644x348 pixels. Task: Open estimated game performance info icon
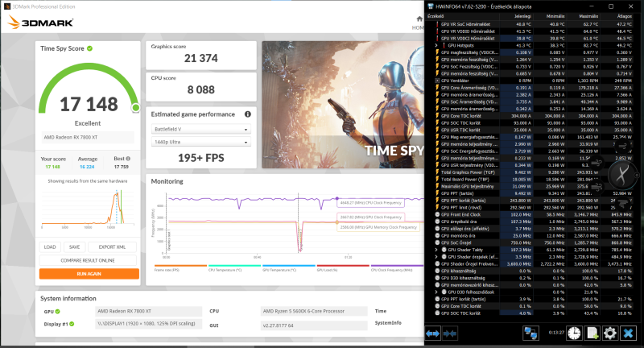(x=248, y=114)
